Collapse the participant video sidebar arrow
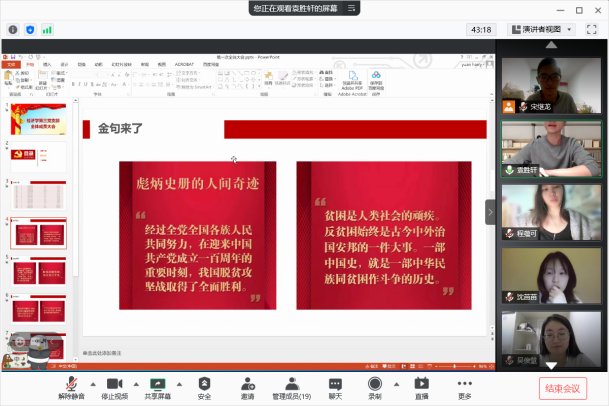609x406 pixels. (490, 212)
